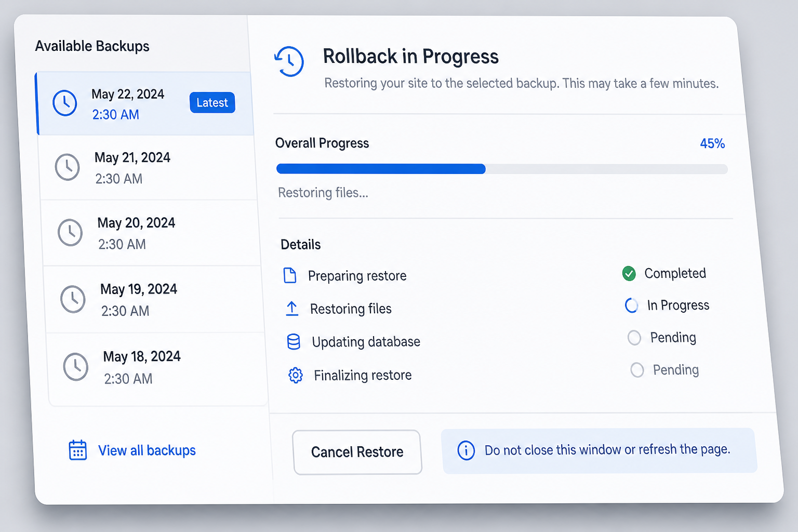Click the clock icon for May 18, 2024

coord(76,367)
